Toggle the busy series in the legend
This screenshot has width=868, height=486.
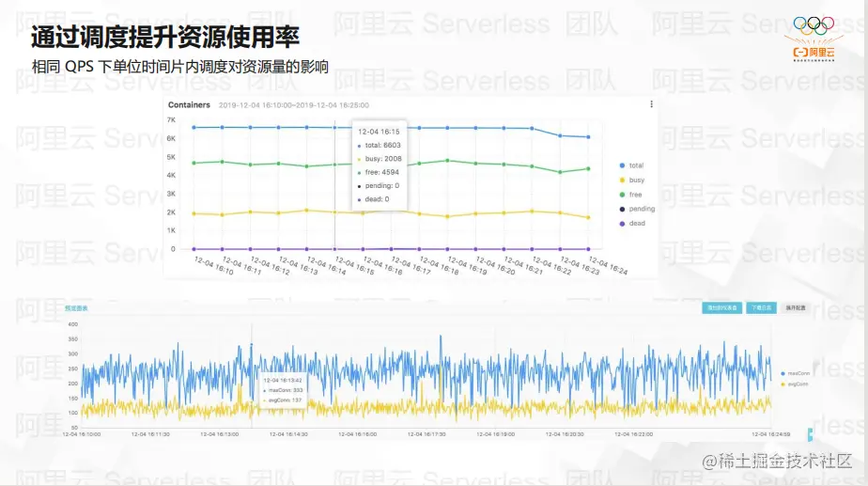point(631,180)
